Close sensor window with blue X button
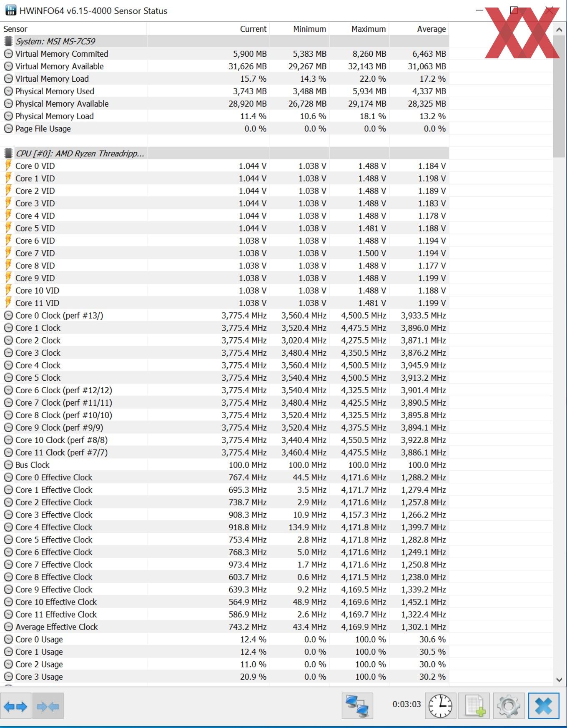 544,706
